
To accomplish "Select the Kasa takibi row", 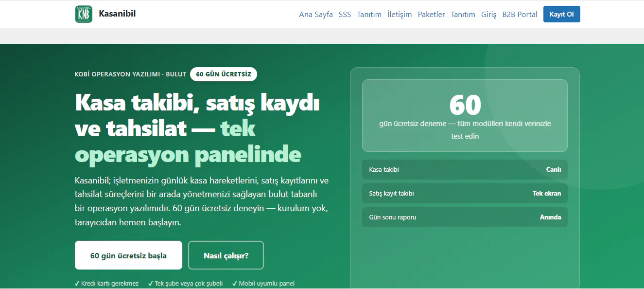I will pyautogui.click(x=465, y=170).
